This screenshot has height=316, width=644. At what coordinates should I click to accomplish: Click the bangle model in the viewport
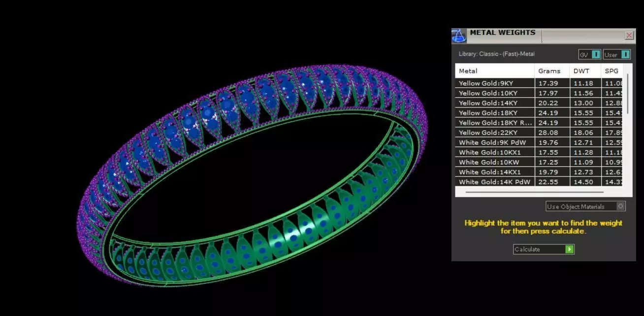click(x=253, y=176)
